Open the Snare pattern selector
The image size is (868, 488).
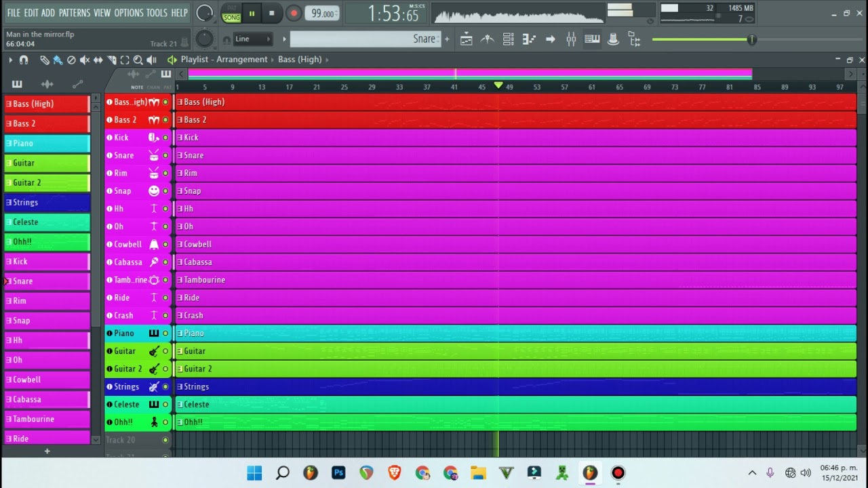click(365, 39)
